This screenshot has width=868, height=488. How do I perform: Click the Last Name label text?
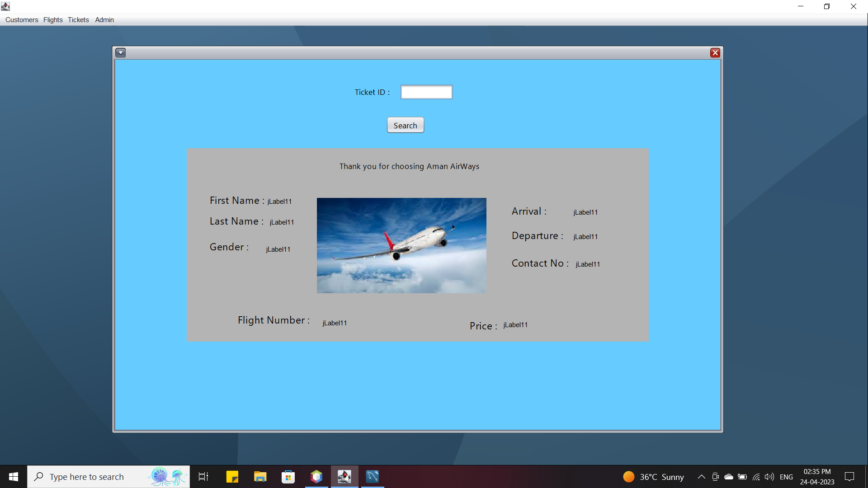pos(236,221)
